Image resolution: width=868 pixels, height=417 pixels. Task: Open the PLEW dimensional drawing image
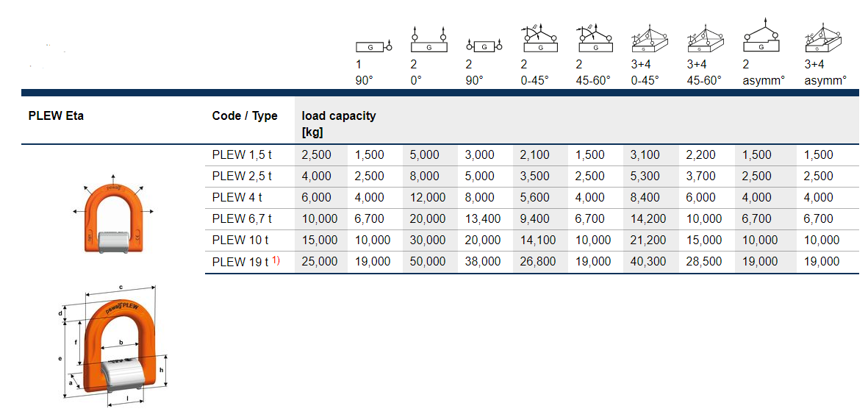[112, 345]
